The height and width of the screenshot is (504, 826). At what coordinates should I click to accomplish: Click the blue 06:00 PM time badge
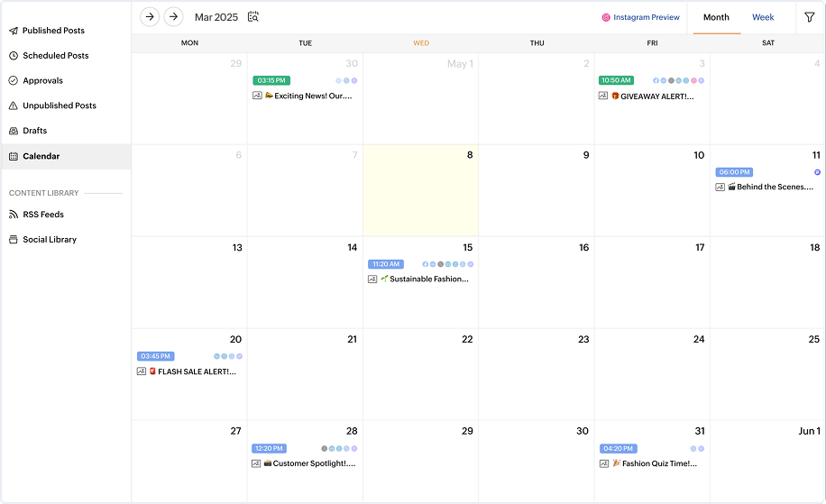pyautogui.click(x=734, y=172)
